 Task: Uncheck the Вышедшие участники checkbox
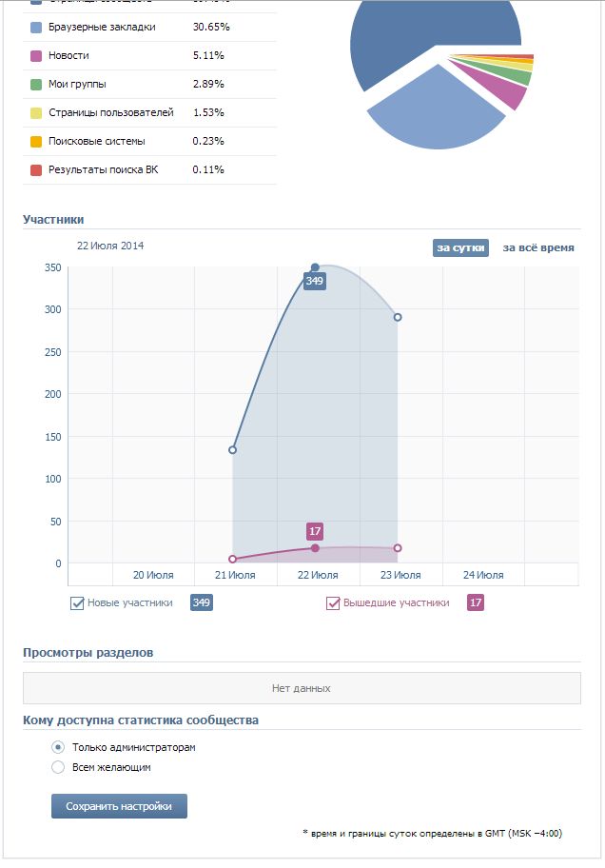(333, 602)
